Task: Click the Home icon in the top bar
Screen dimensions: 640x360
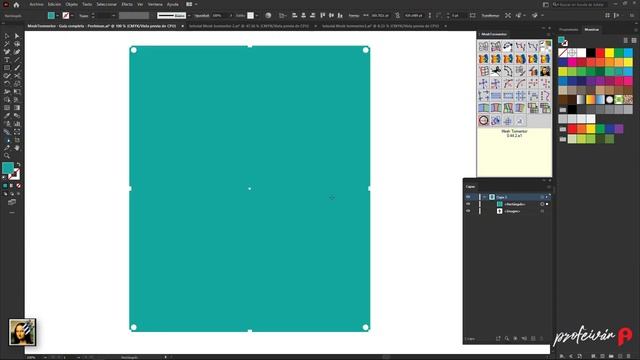Action: [x=16, y=4]
